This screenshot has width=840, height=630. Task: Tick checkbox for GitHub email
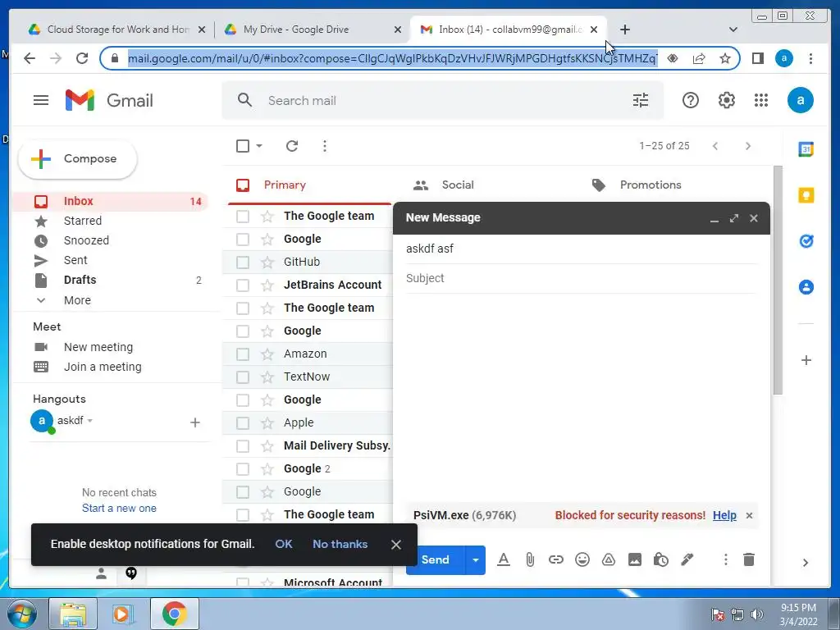tap(243, 262)
